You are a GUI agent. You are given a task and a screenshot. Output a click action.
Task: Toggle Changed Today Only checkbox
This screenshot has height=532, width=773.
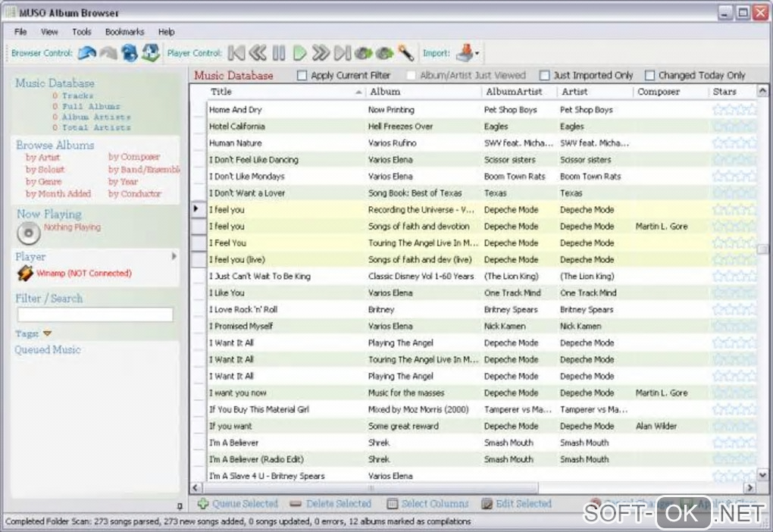pos(649,76)
